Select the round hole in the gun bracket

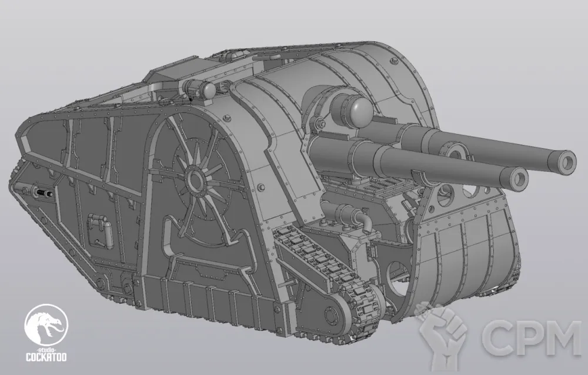coord(445,194)
